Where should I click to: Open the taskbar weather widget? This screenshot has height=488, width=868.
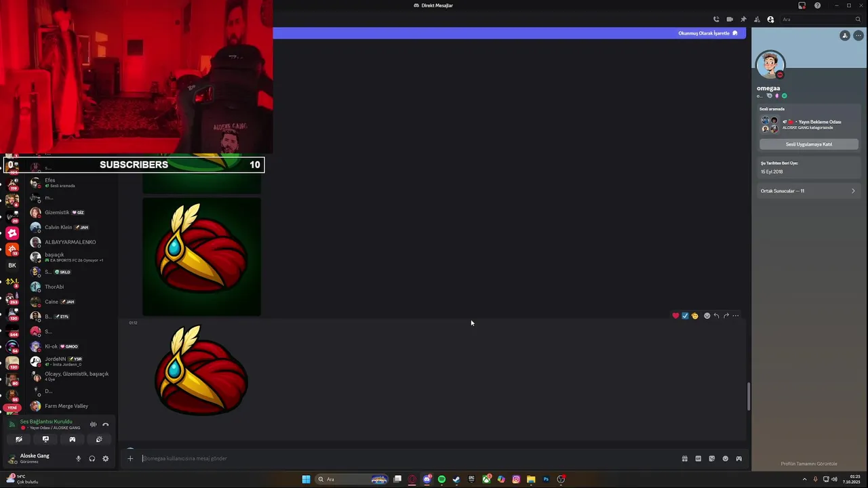click(x=22, y=479)
